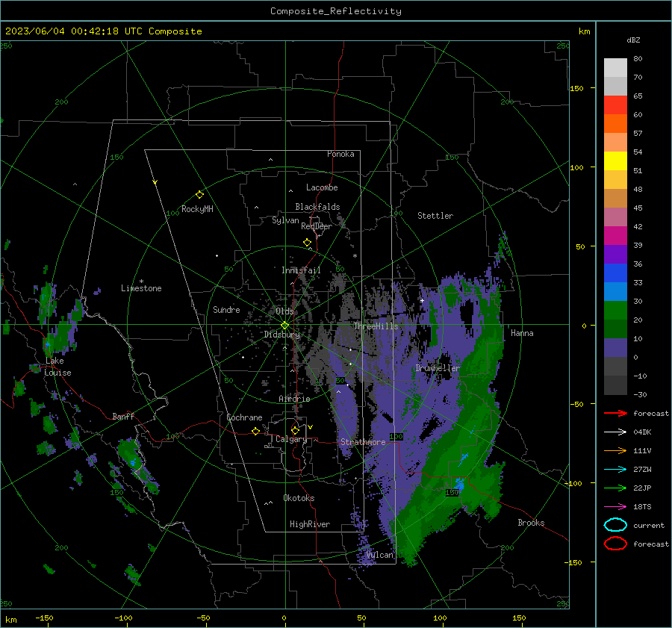Click the Hanna town label
This screenshot has height=628, width=672.
(x=522, y=333)
